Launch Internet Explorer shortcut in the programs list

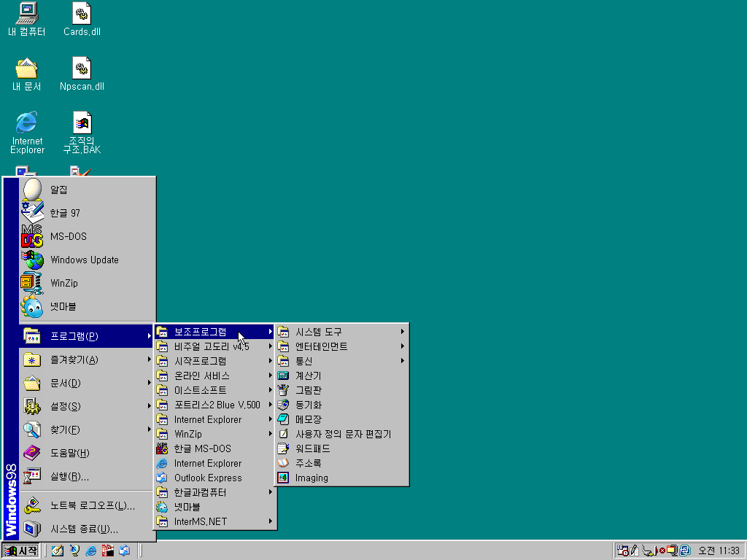[x=214, y=463]
